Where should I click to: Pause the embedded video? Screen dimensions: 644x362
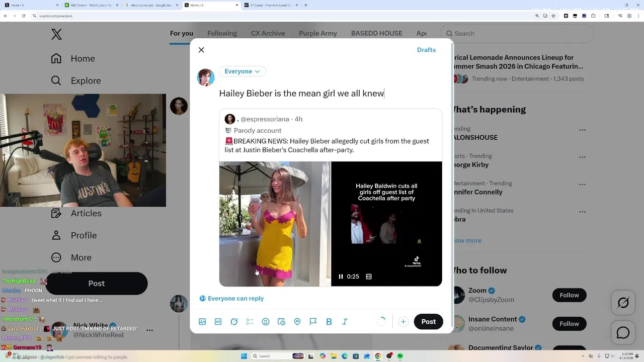pyautogui.click(x=341, y=277)
